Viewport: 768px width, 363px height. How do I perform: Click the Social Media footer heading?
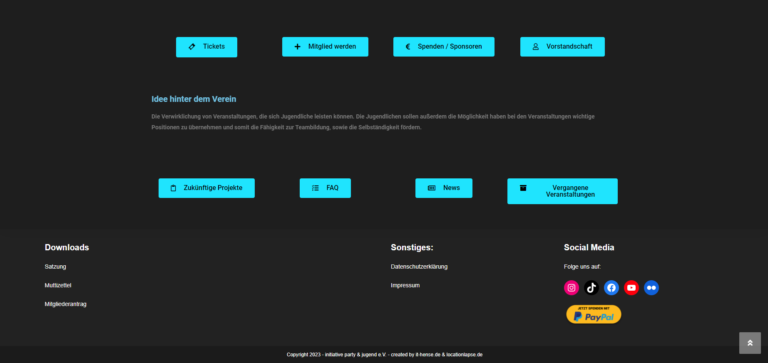point(589,247)
